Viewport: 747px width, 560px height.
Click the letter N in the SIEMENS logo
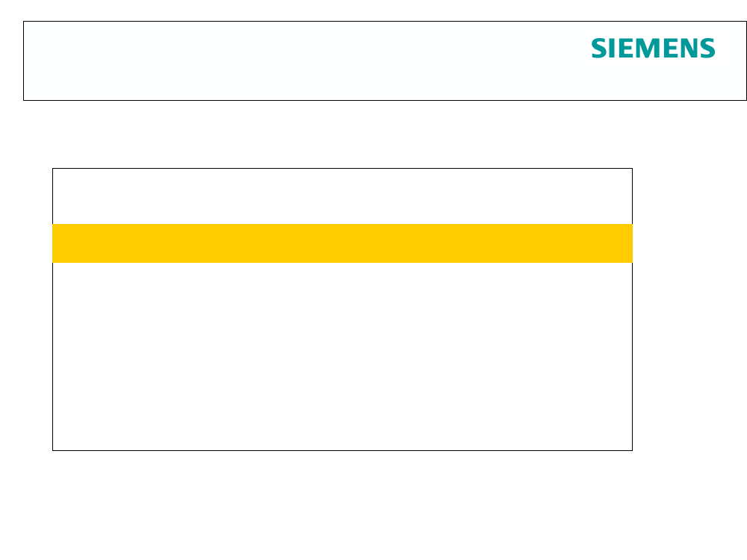pyautogui.click(x=689, y=49)
